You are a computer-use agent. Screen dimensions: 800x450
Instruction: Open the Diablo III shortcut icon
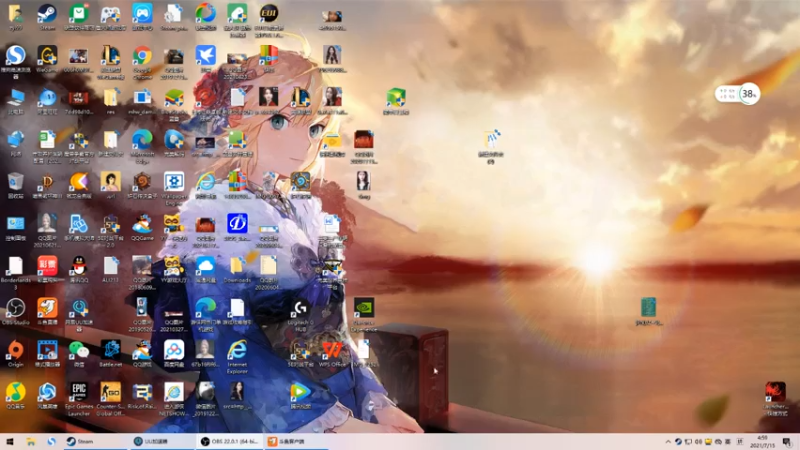point(47,186)
